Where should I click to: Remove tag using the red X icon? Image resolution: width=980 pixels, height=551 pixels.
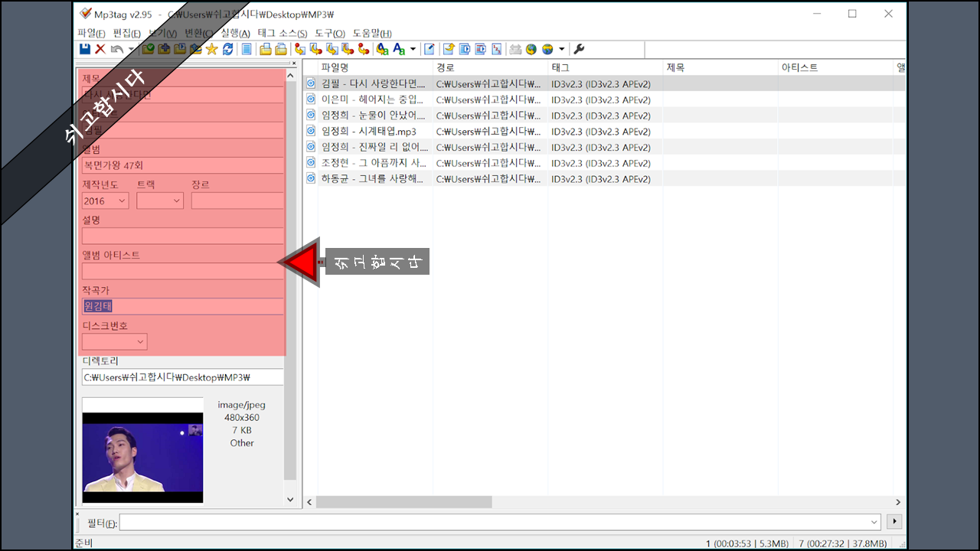[x=100, y=49]
